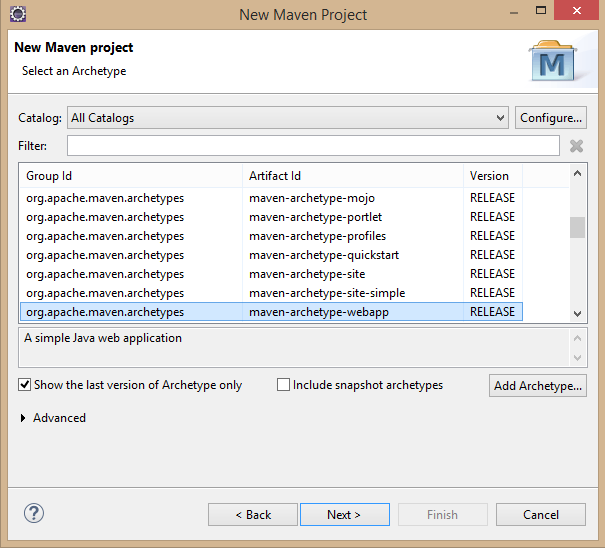Click inside the Filter text field
This screenshot has width=605, height=548.
point(313,146)
